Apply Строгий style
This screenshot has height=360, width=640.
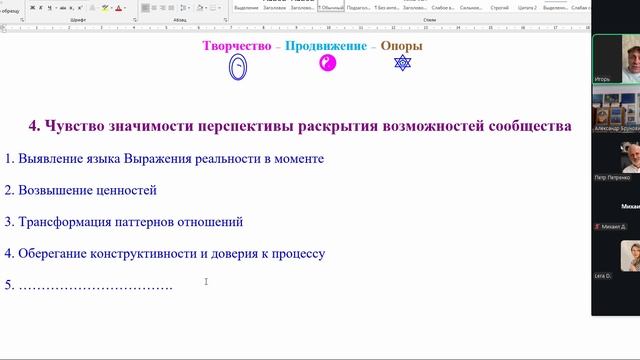pos(500,8)
